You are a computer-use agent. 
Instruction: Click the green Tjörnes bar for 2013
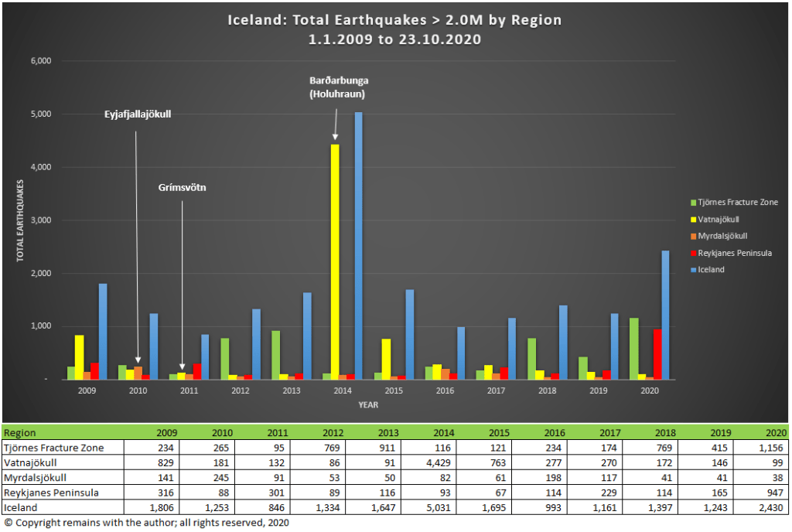tap(275, 355)
